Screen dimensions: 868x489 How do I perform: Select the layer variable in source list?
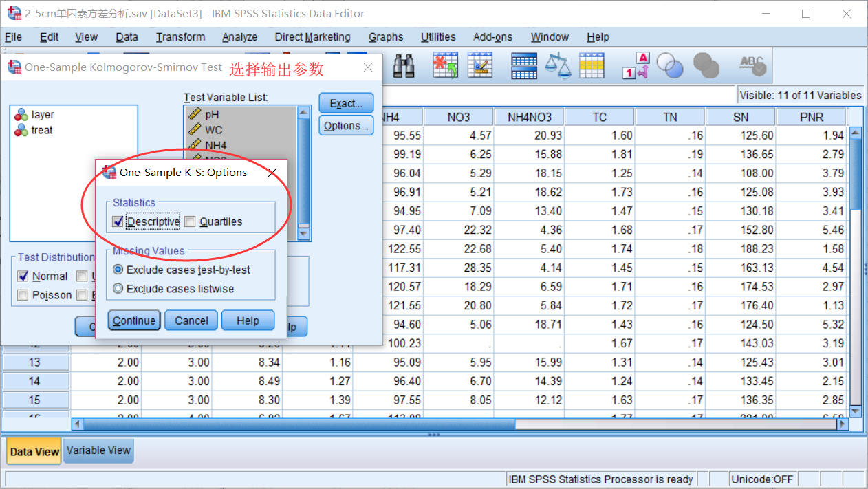click(34, 115)
